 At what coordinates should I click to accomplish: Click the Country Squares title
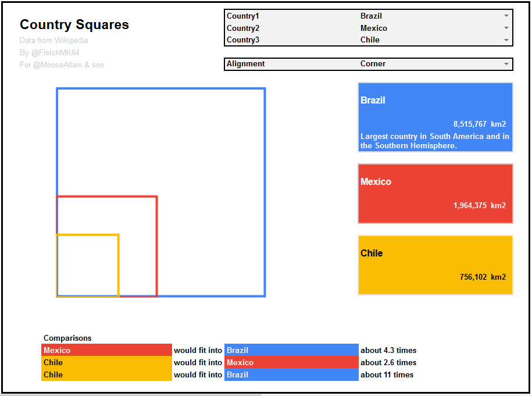click(74, 24)
